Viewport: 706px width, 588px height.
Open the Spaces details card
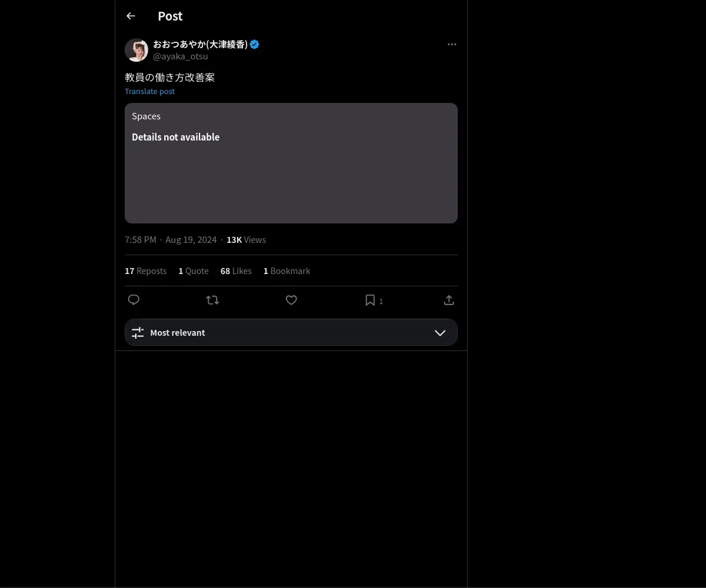pyautogui.click(x=291, y=163)
